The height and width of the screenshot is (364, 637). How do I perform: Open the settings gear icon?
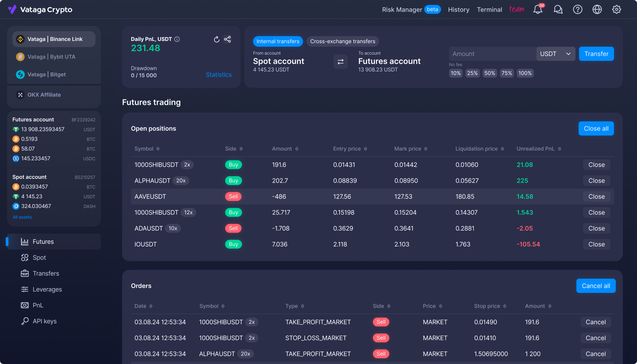[616, 9]
